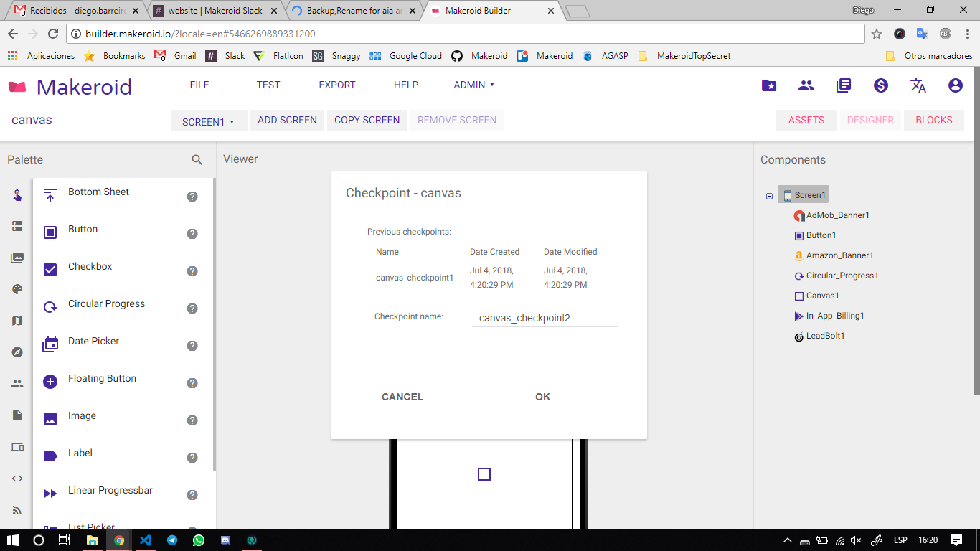Click the COPY SCREEN button
Viewport: 980px width, 551px height.
(x=367, y=121)
